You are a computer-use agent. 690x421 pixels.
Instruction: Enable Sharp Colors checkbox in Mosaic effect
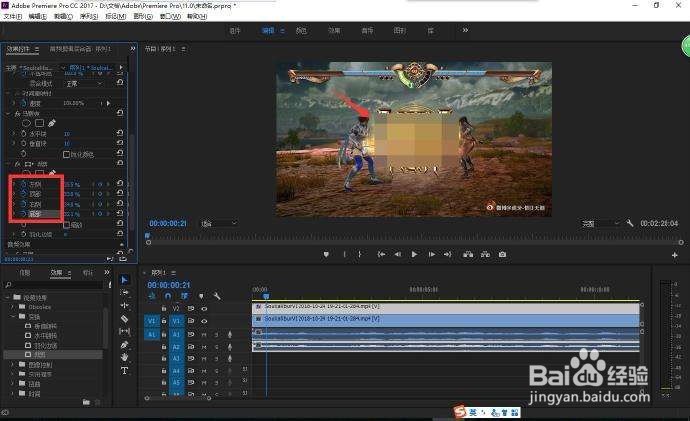tap(66, 154)
